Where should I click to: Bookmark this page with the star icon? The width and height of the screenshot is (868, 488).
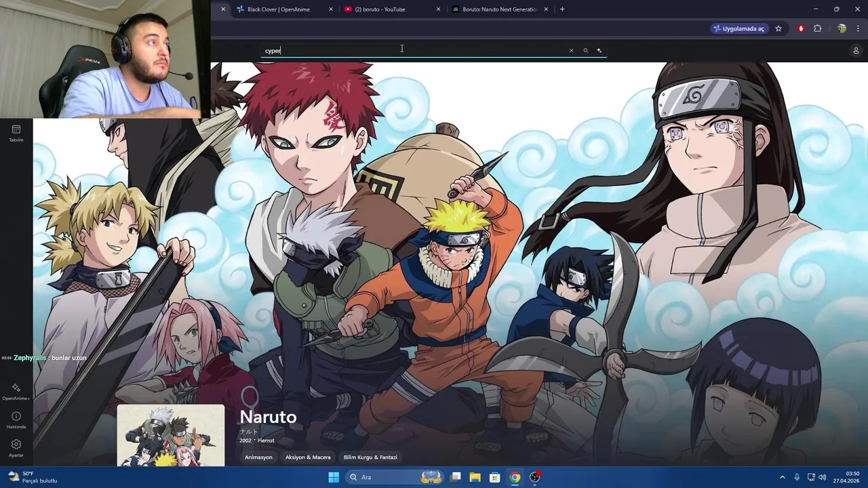tap(778, 28)
